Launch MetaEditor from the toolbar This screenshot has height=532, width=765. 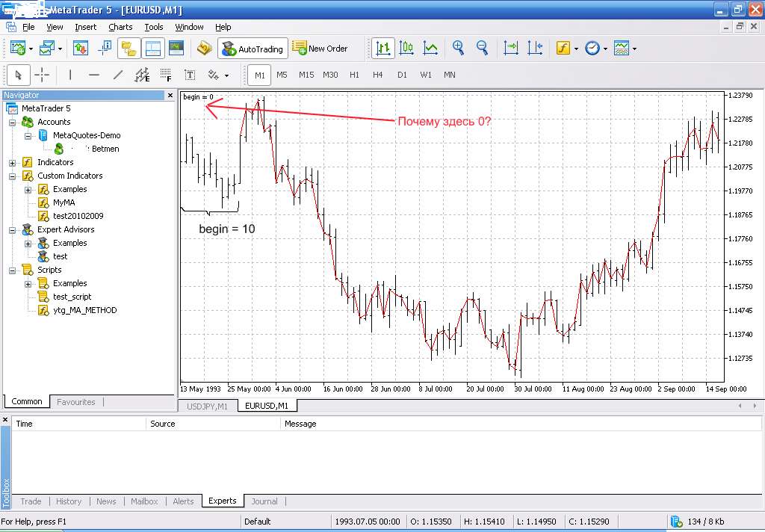[205, 49]
